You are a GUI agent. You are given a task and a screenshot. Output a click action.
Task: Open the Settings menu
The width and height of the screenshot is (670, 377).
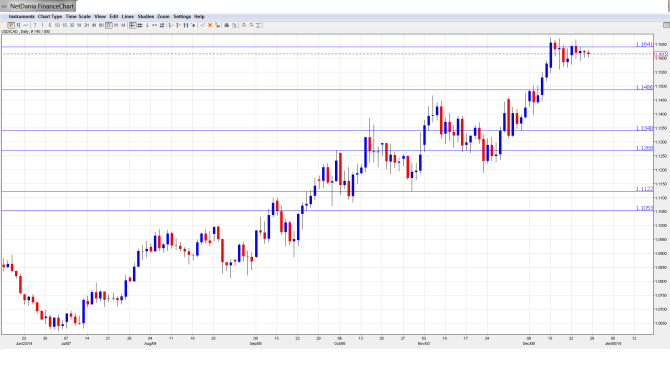[x=182, y=17]
